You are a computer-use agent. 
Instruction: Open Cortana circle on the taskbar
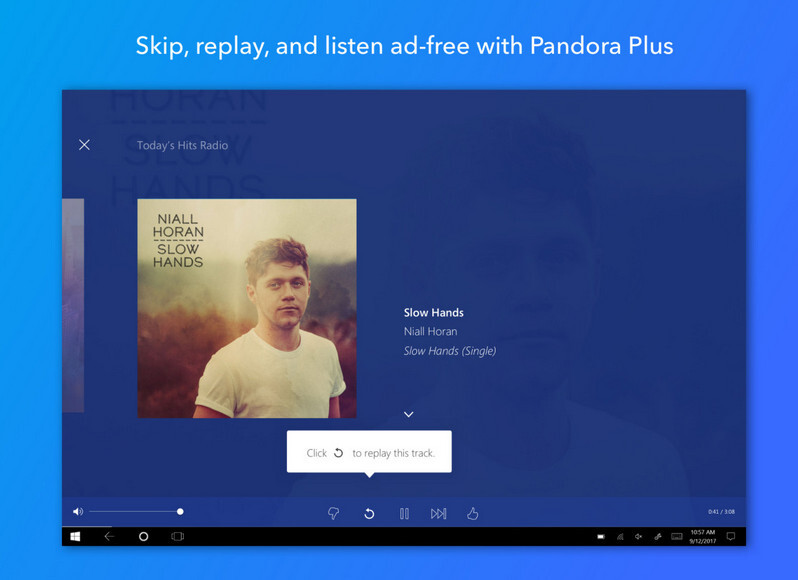click(144, 537)
